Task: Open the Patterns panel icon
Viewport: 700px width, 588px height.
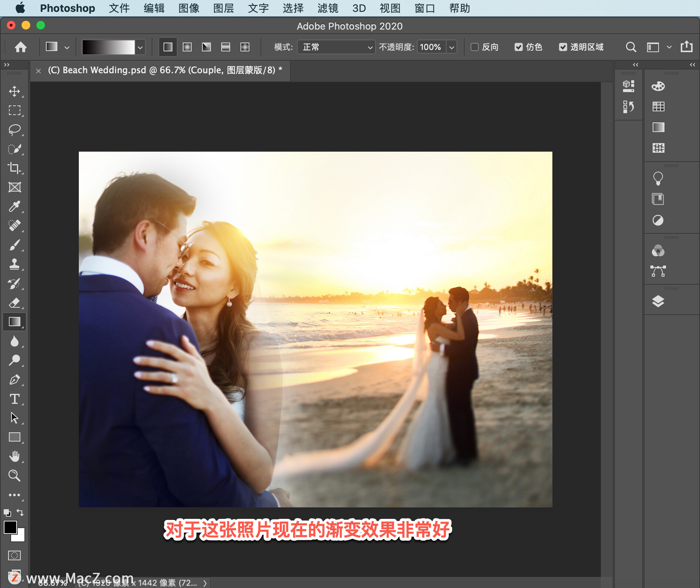Action: pyautogui.click(x=658, y=148)
